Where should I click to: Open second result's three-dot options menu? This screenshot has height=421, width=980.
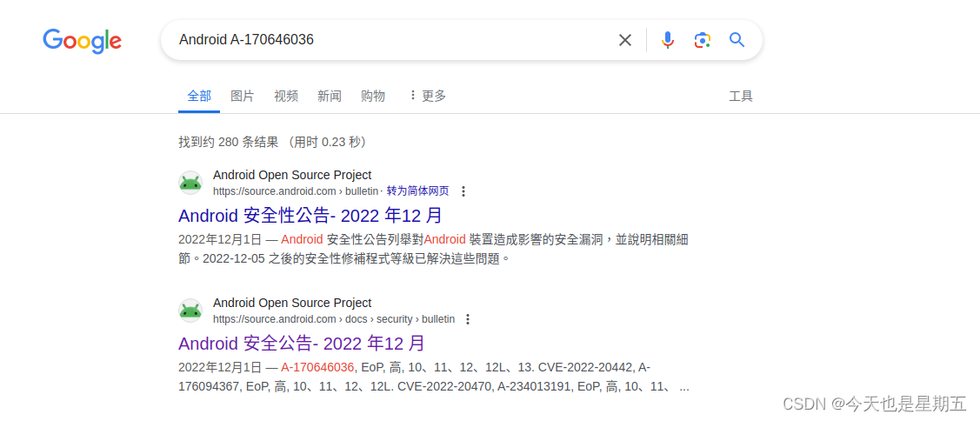(468, 319)
